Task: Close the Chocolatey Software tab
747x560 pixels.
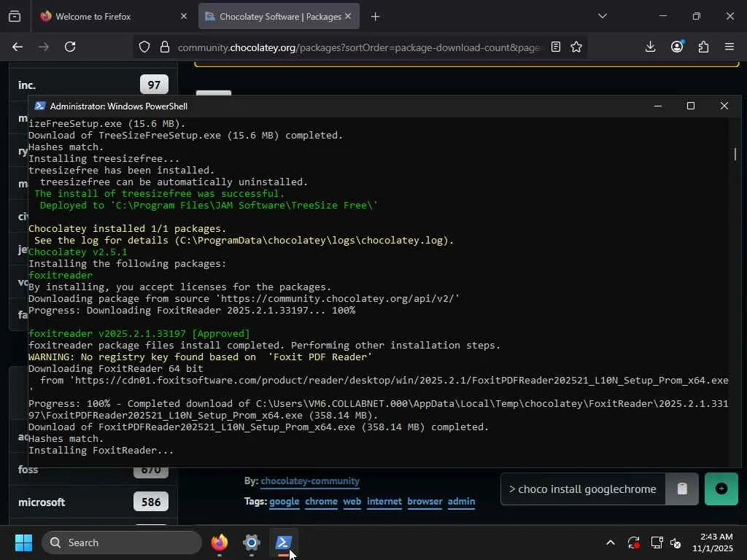Action: [x=348, y=16]
